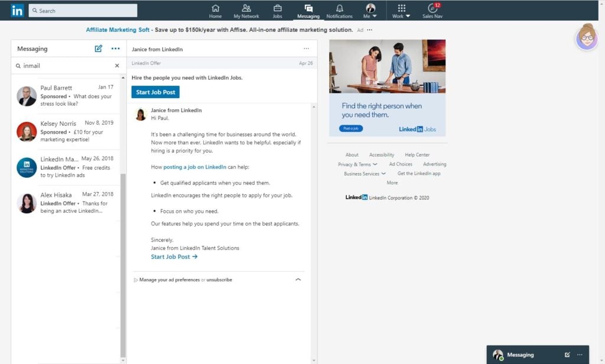Screen dimensions: 605x364
Task: Open the Me profile dropdown
Action: [x=370, y=11]
